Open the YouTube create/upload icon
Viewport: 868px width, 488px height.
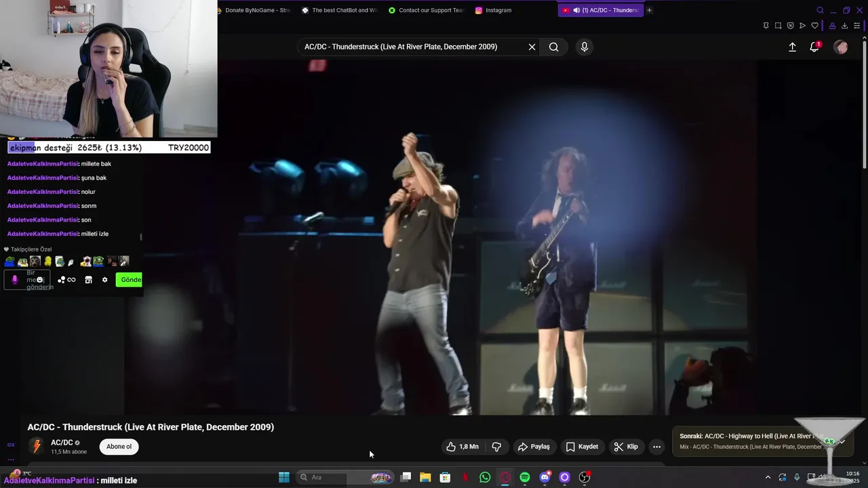(792, 47)
